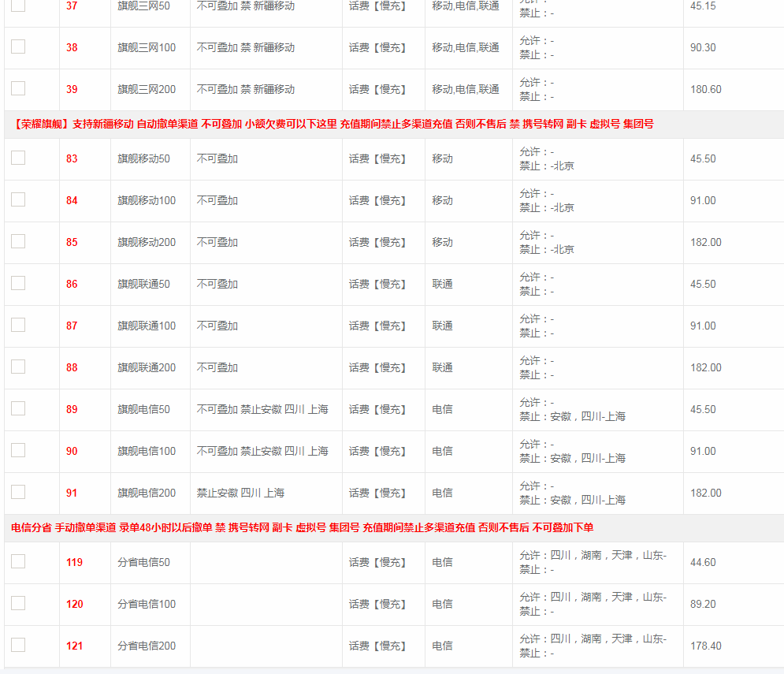
Task: Click the product name 分省电信100
Action: click(x=147, y=604)
